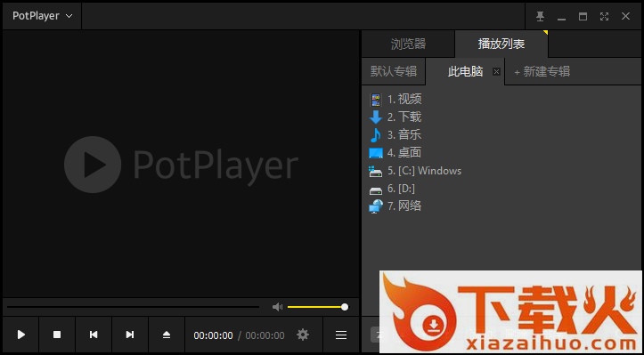Mute audio with the speaker icon
Screen dimensions: 644x355
coord(277,307)
